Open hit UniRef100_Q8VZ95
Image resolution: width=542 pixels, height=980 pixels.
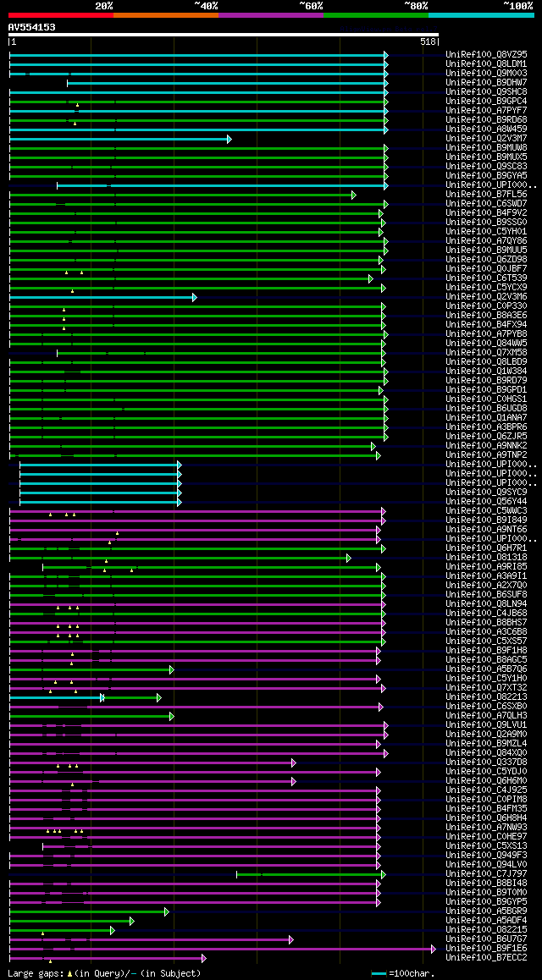[x=486, y=54]
